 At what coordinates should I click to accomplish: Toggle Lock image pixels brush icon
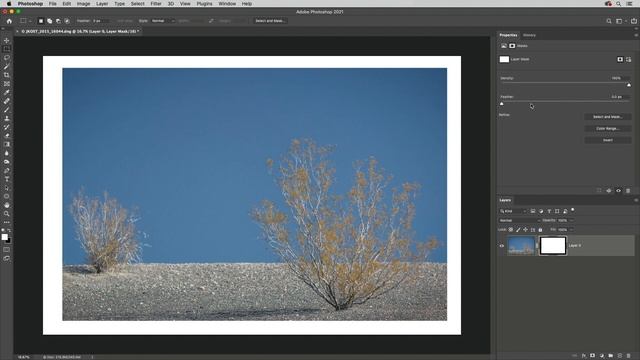pos(518,230)
